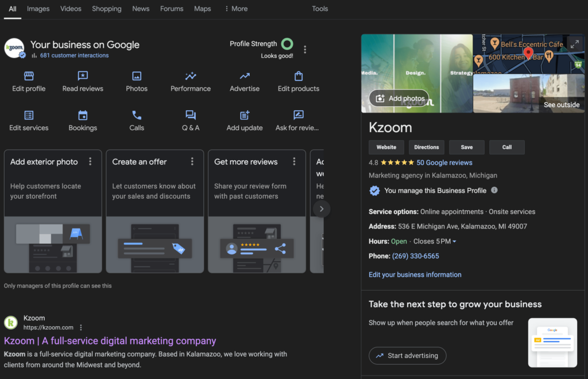Advance suggestion cards with next arrow
The image size is (588, 379).
(x=322, y=209)
